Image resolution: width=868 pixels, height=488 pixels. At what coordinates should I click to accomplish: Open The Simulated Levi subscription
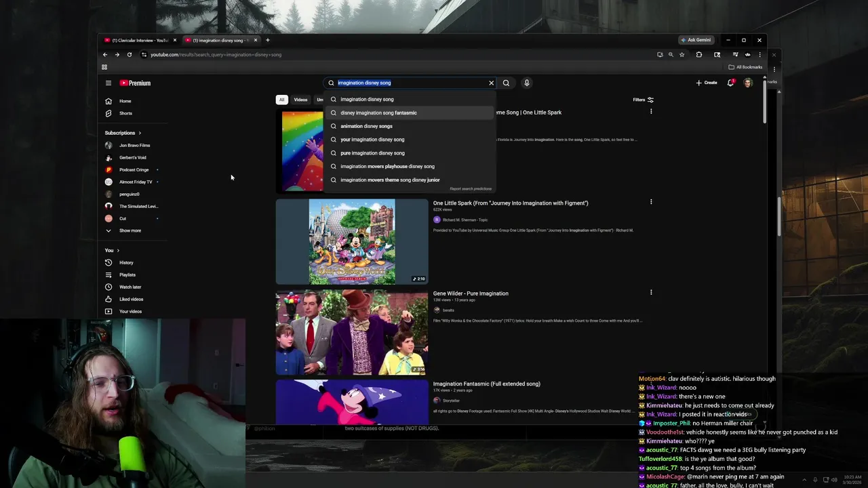pos(138,206)
